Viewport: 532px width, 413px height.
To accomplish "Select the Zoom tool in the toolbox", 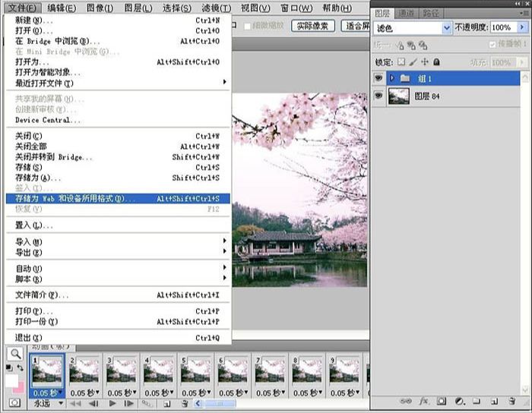I will click(x=16, y=354).
